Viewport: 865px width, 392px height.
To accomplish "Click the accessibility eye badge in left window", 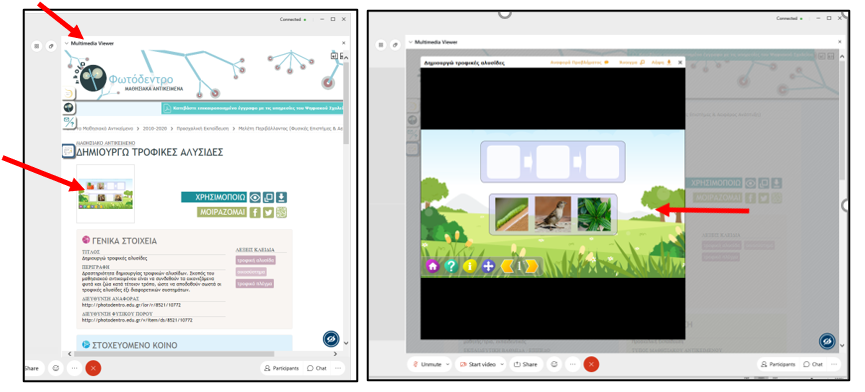I will click(x=331, y=339).
